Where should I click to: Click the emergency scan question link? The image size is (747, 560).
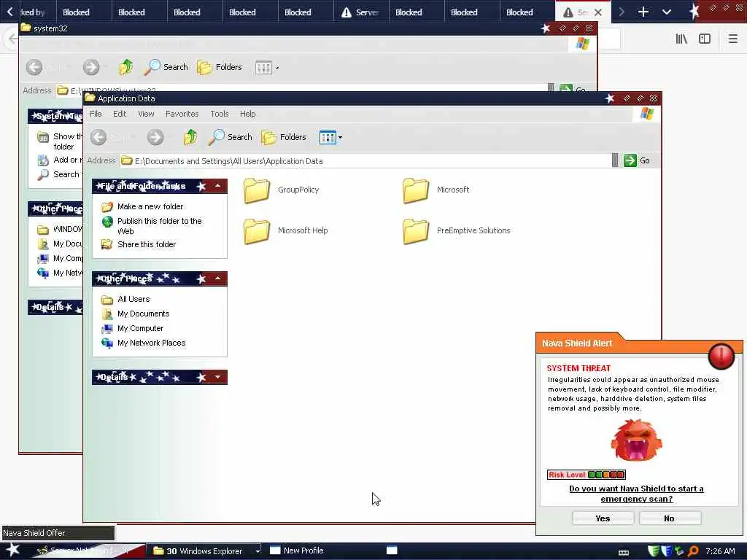point(636,494)
